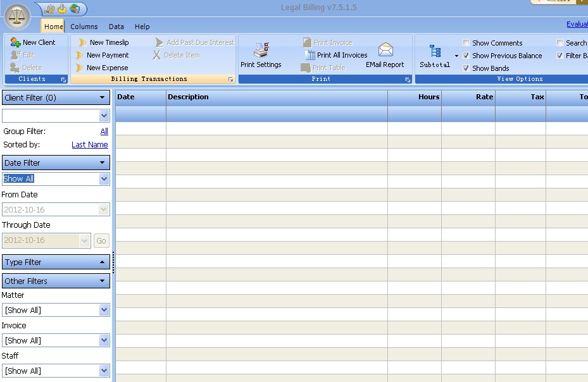Click the New Timeslip icon
588x382 pixels.
coord(81,42)
